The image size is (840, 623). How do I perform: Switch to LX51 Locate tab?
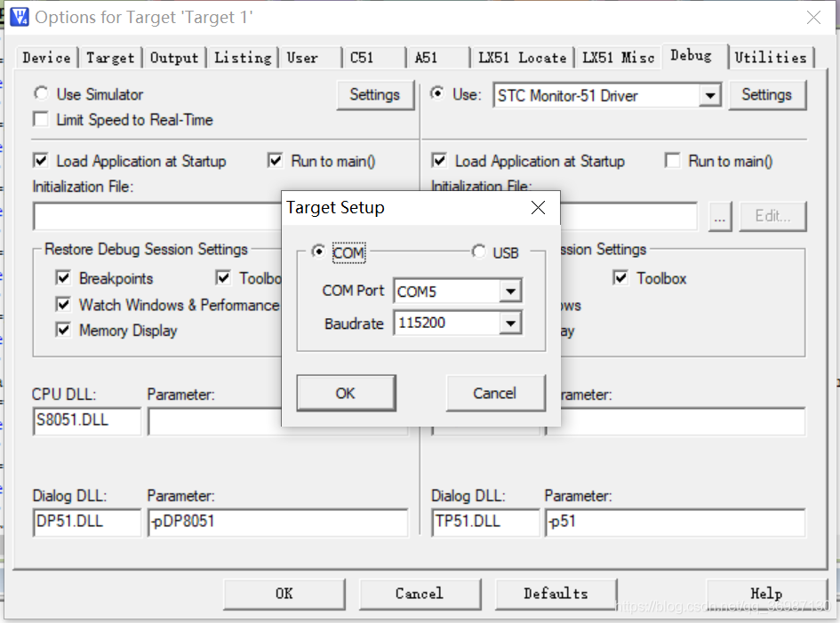(x=523, y=57)
